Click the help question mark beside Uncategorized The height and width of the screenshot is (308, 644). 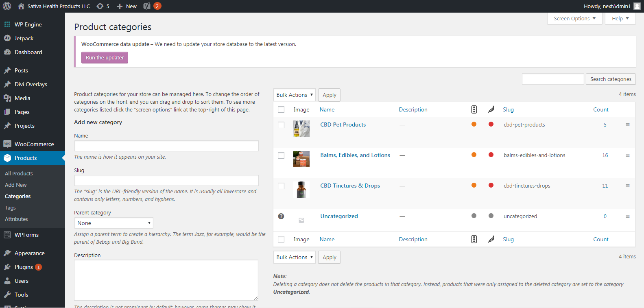[x=281, y=216]
